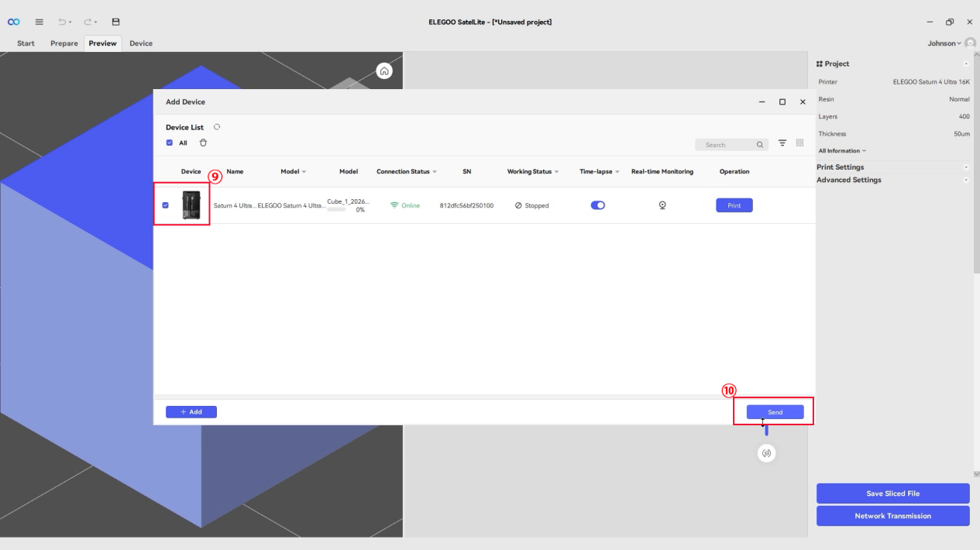Open the hamburger main menu
Viewport: 980px width, 550px height.
pyautogui.click(x=39, y=22)
